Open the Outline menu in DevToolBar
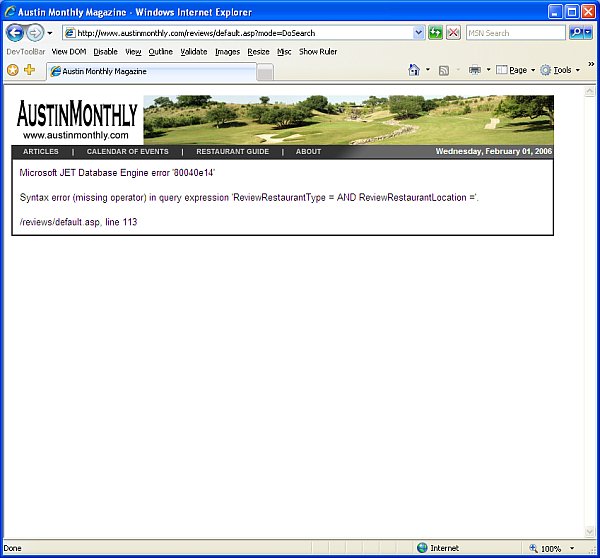Image resolution: width=600 pixels, height=558 pixels. [x=161, y=52]
